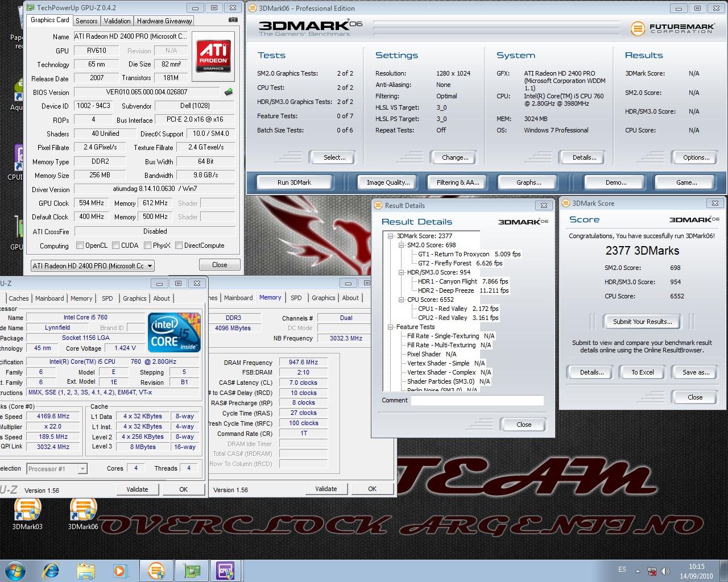Open the SPD tab in right CPU-Z window
Viewport: 728px width, 582px height.
(x=296, y=298)
